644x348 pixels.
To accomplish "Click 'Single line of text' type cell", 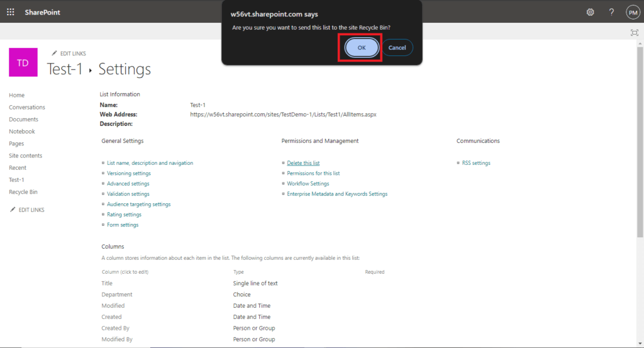I will 255,283.
